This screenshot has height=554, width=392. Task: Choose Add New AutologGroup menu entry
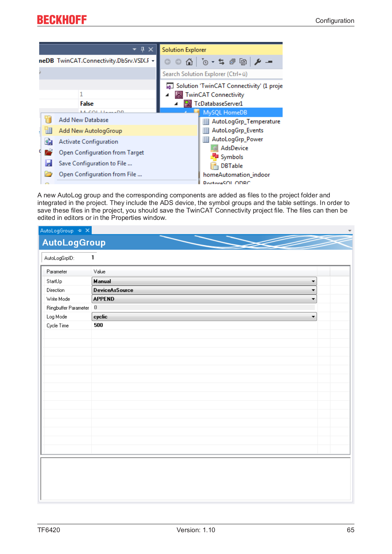point(119,131)
